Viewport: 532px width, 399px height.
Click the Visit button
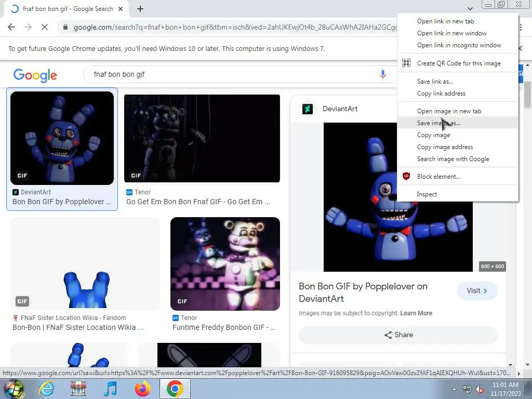pyautogui.click(x=477, y=291)
